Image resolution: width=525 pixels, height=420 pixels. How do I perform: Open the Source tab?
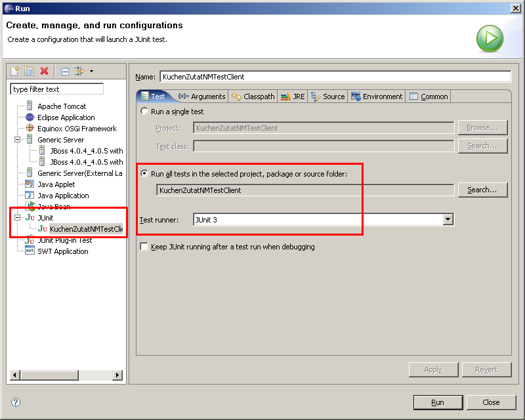[327, 96]
